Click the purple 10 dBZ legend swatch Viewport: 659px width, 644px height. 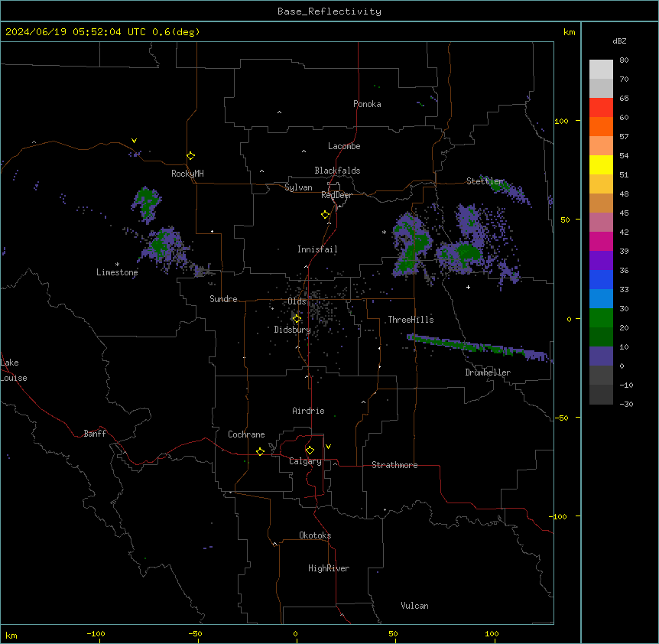pos(601,356)
